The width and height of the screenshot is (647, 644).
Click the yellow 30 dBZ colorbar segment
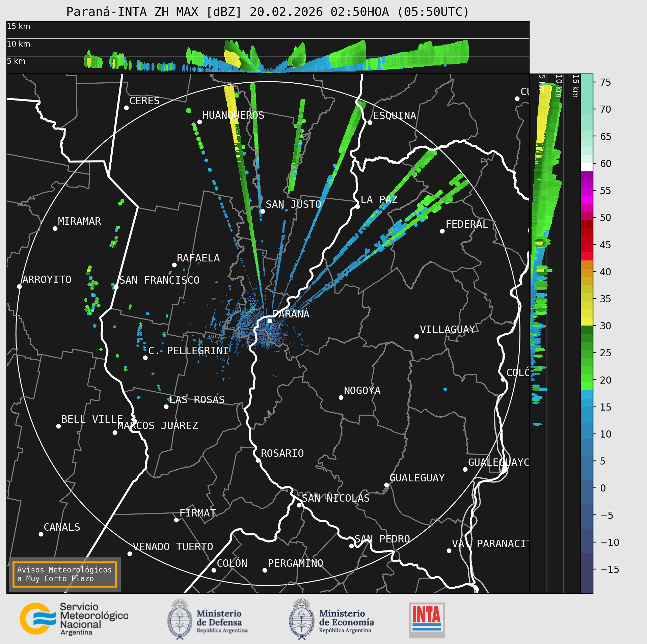click(587, 321)
